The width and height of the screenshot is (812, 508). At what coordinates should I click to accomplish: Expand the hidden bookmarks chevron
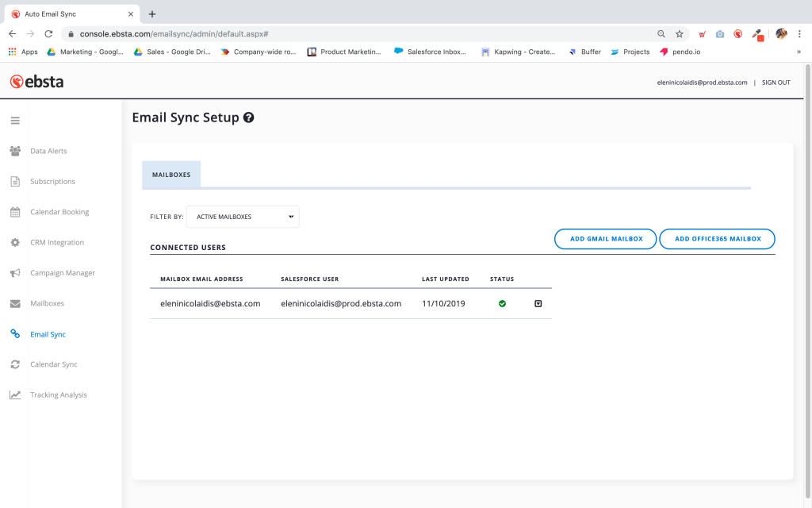pos(798,52)
